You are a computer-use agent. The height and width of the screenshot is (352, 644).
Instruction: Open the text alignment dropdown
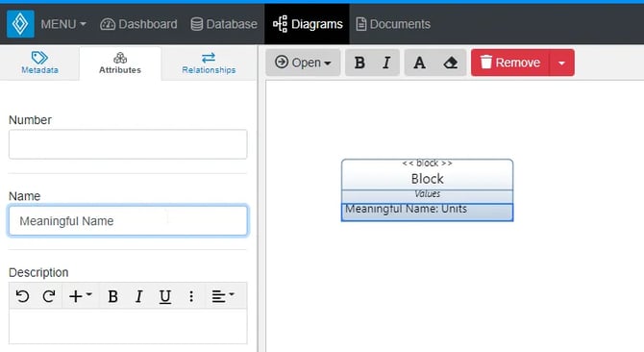pos(223,295)
